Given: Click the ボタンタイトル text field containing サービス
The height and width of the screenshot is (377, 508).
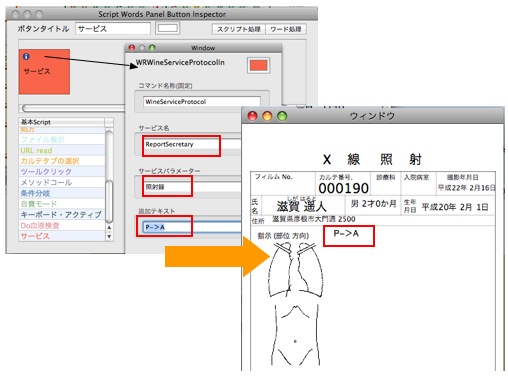Looking at the screenshot, I should click(113, 29).
